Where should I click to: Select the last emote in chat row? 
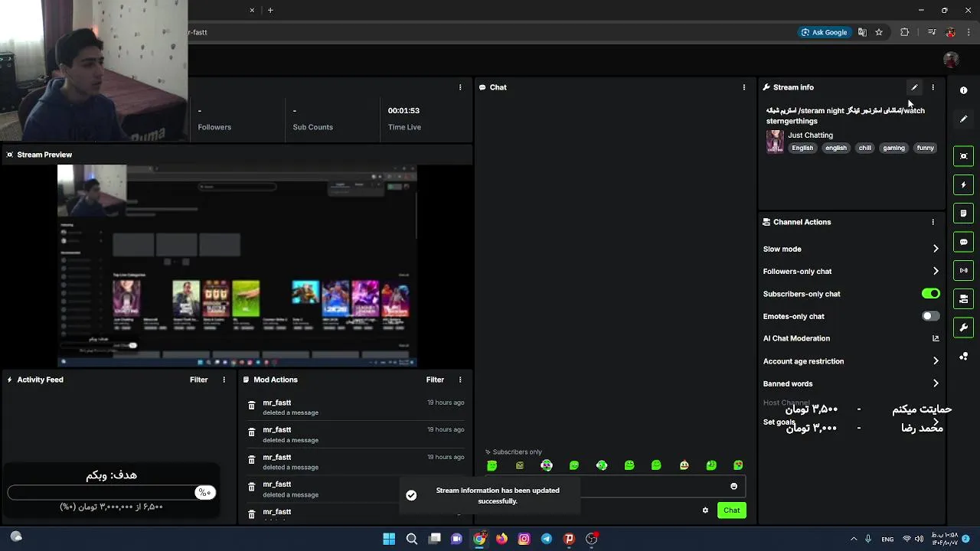coord(738,465)
